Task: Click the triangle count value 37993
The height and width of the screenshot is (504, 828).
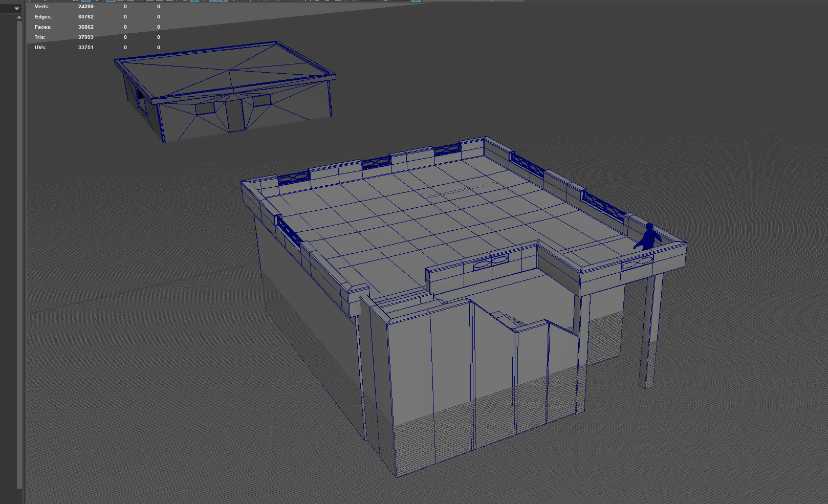Action: (85, 37)
